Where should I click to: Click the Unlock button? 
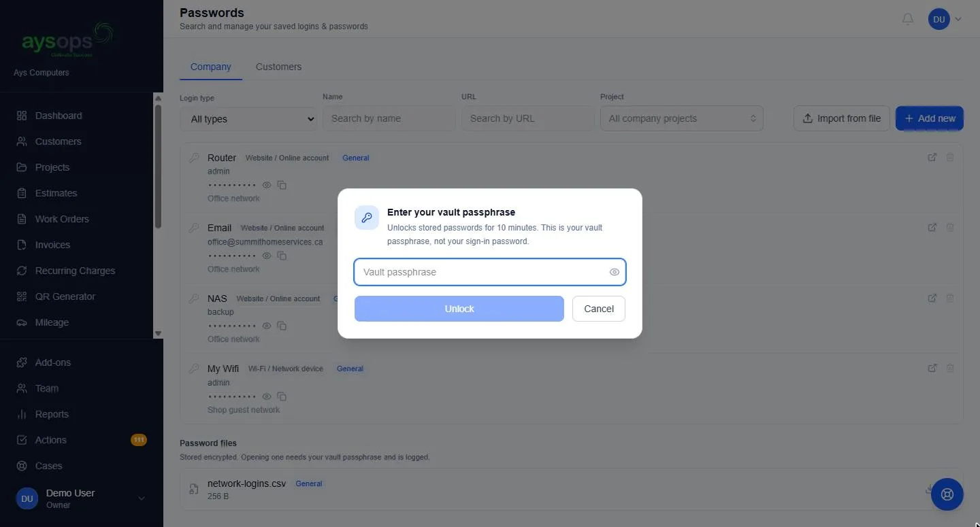tap(459, 309)
